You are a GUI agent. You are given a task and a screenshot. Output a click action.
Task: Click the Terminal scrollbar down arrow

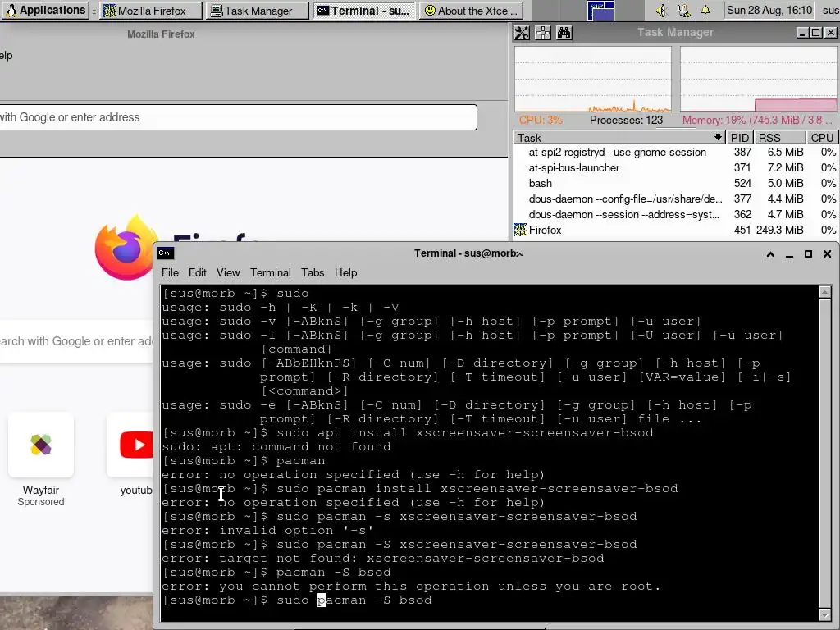pos(825,615)
